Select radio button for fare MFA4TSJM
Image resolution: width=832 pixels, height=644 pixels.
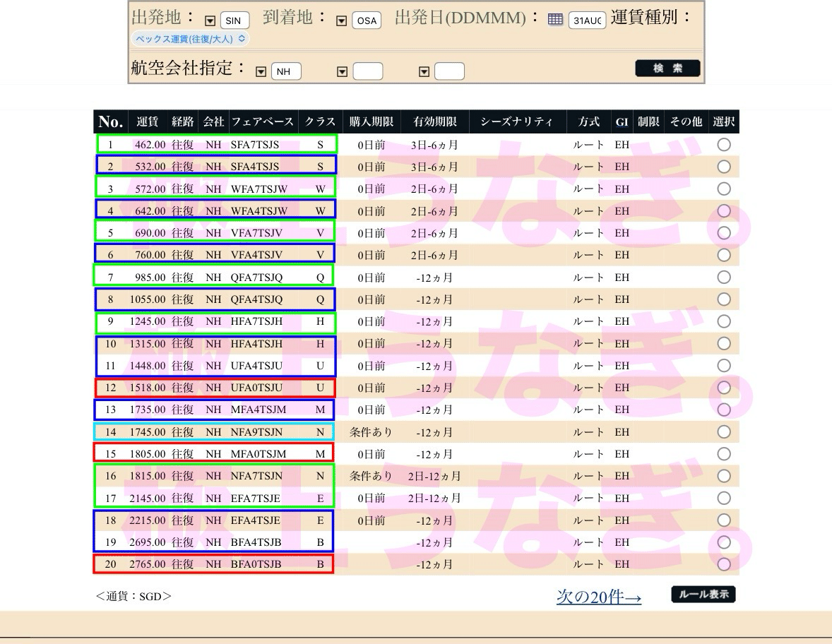(724, 410)
